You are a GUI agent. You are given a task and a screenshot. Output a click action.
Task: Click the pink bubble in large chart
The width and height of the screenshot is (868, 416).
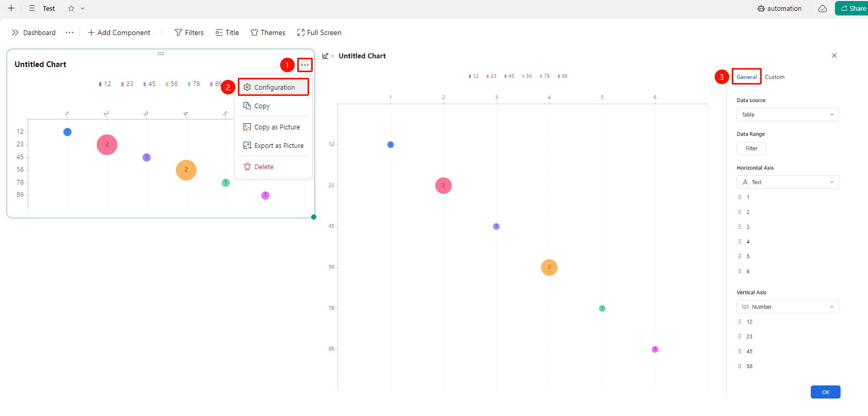[443, 186]
